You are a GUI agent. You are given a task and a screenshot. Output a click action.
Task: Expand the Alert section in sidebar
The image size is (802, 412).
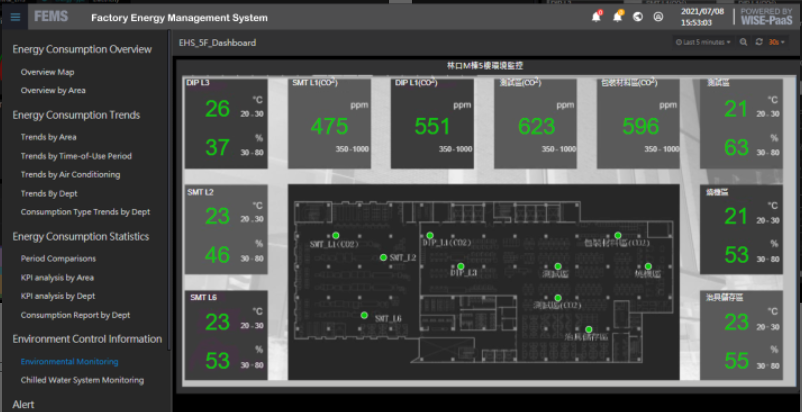click(24, 404)
